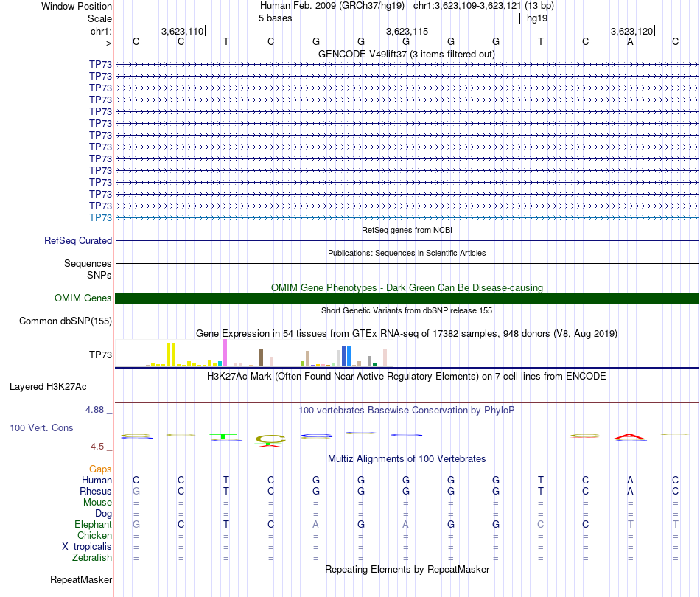Open the 100 vertebrates Basewise Conservation title
Viewport: 700px width, 597px height.
(x=407, y=410)
